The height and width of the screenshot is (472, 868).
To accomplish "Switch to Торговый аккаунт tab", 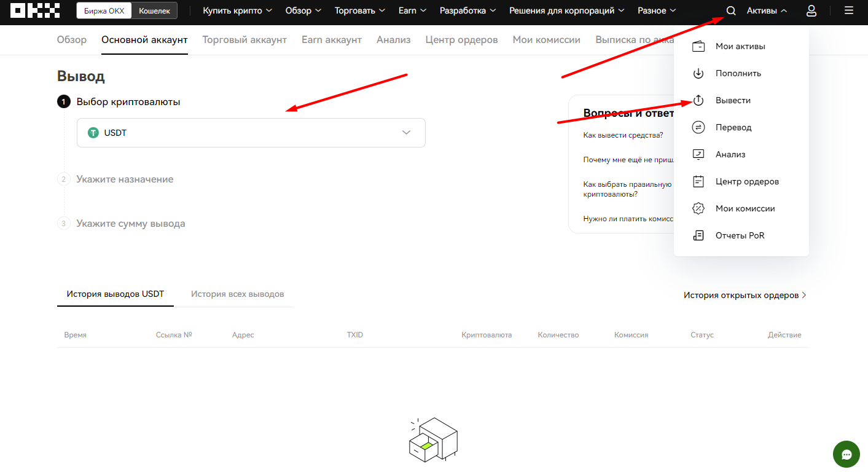I will [244, 39].
